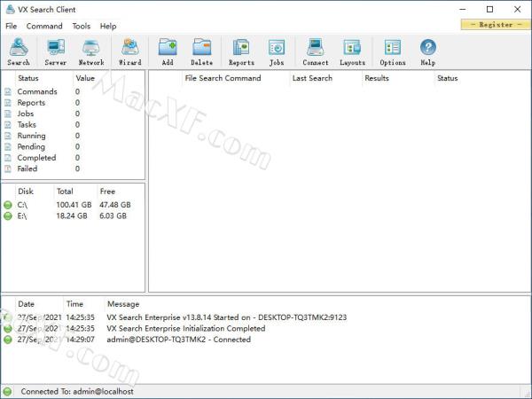Click the Delete command icon
The width and height of the screenshot is (532, 399).
coord(202,51)
